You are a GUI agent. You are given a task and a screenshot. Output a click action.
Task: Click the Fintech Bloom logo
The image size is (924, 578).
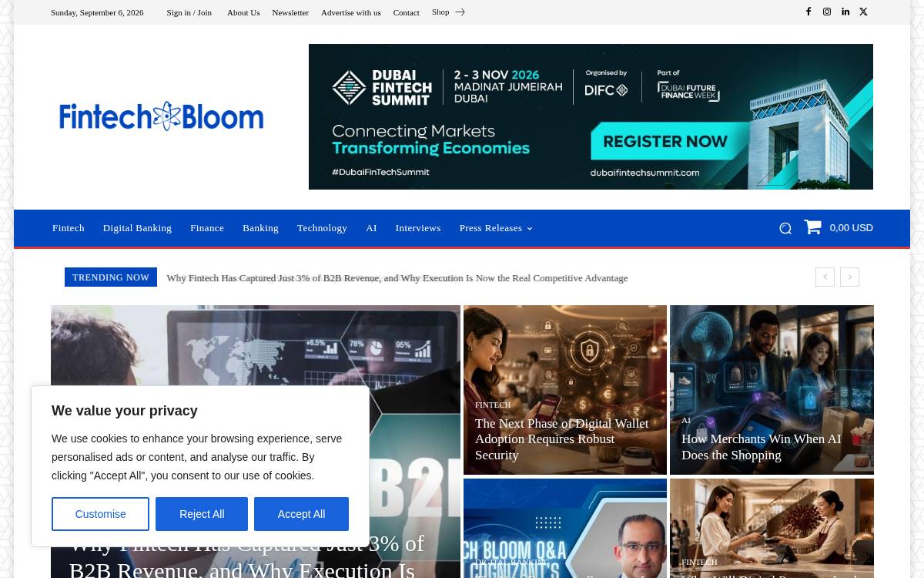(x=162, y=116)
